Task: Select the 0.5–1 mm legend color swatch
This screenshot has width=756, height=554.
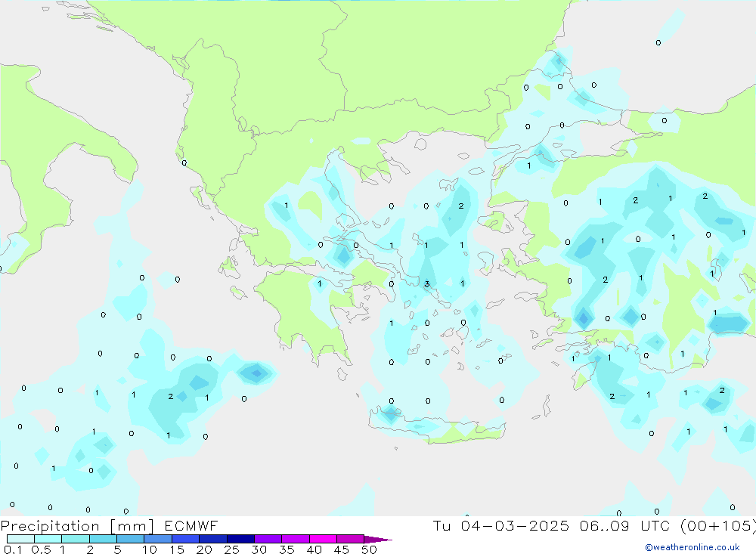Action: 48,539
